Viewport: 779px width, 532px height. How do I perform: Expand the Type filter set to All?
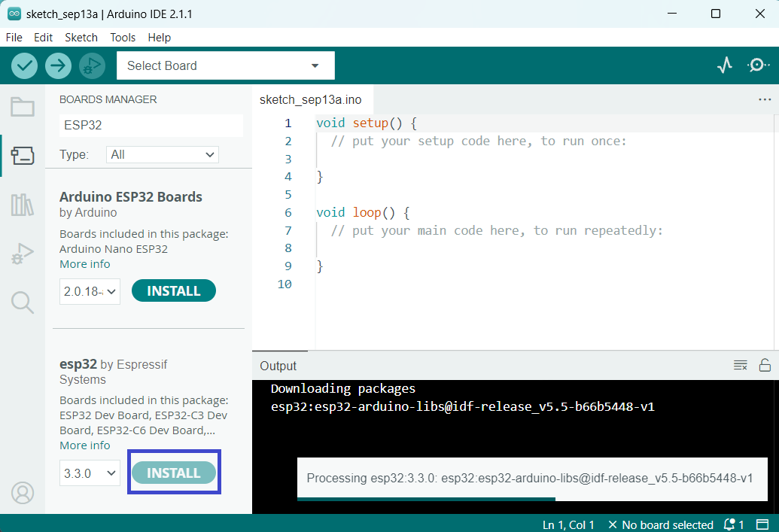coord(162,154)
